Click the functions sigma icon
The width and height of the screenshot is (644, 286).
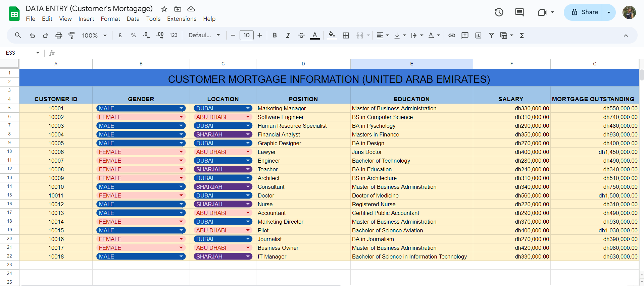(522, 35)
